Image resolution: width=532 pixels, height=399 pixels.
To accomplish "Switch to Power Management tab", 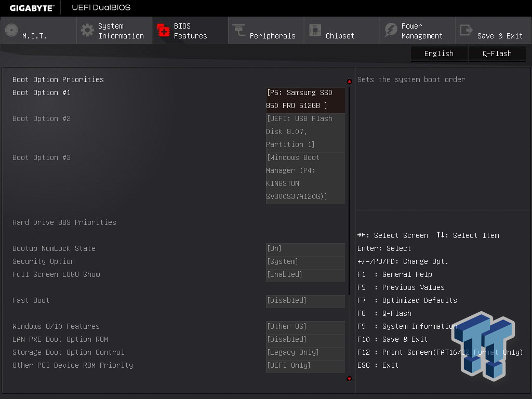I will coord(418,30).
